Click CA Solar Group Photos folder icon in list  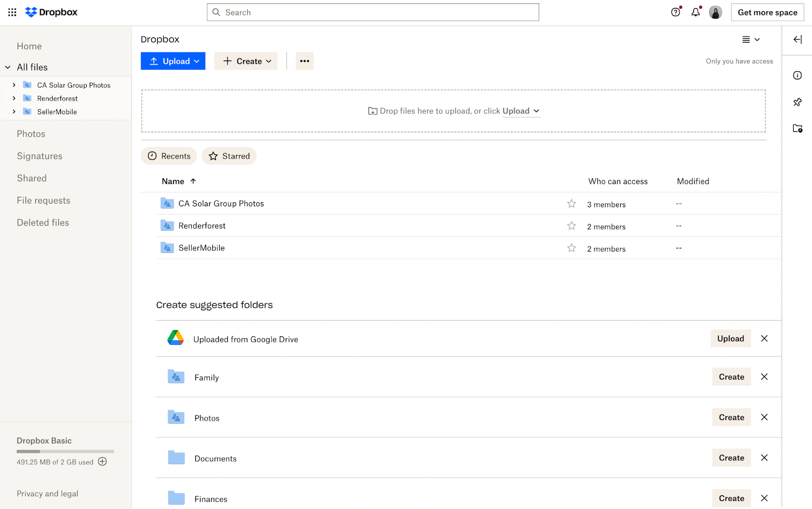tap(167, 203)
